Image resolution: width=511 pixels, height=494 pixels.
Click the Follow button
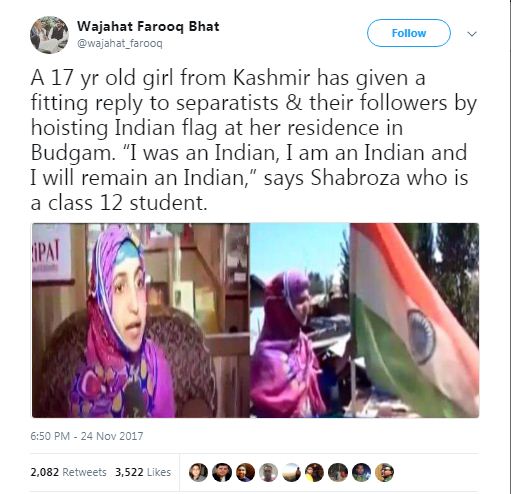click(x=409, y=33)
